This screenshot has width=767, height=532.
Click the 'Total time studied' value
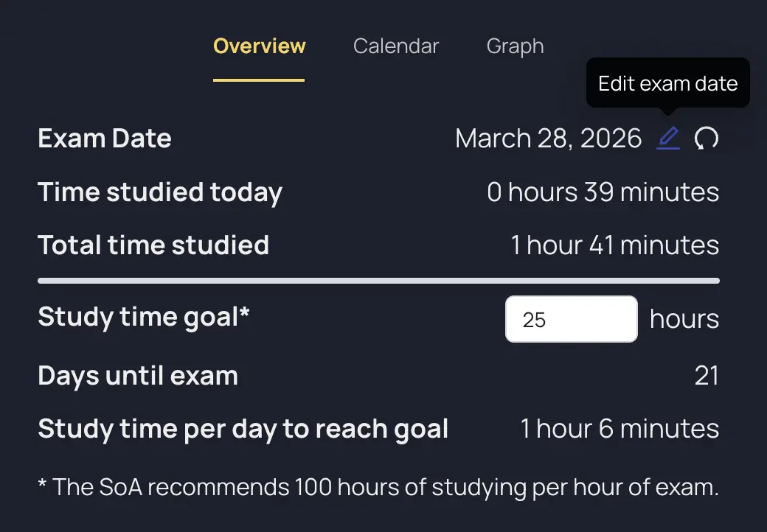pos(614,245)
